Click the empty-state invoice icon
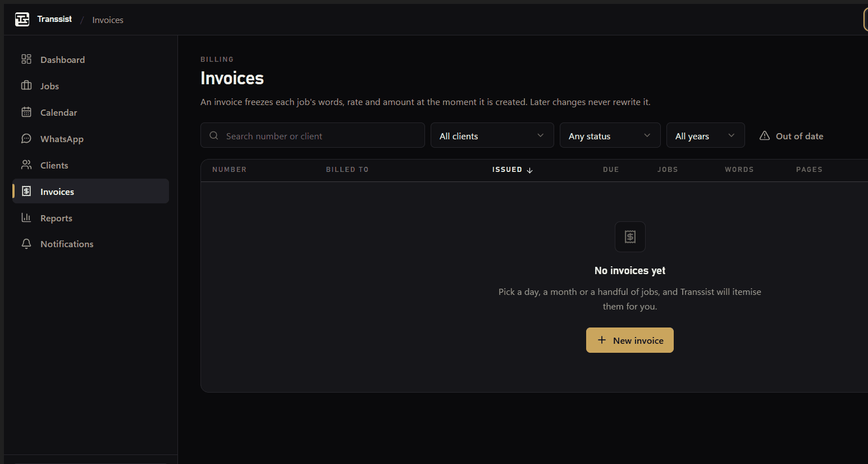Screen dimensions: 868x464 (630, 236)
